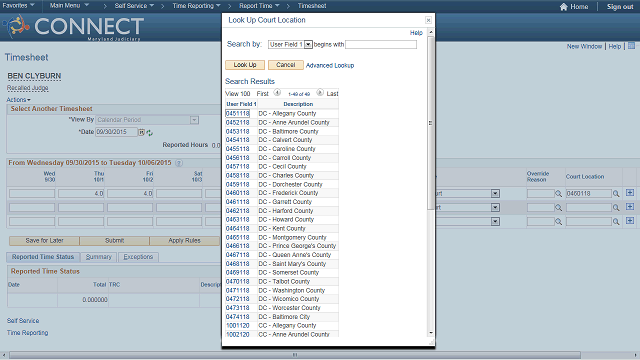Open third row time code dropdown
Viewport: 640px width, 360px height.
(x=495, y=221)
